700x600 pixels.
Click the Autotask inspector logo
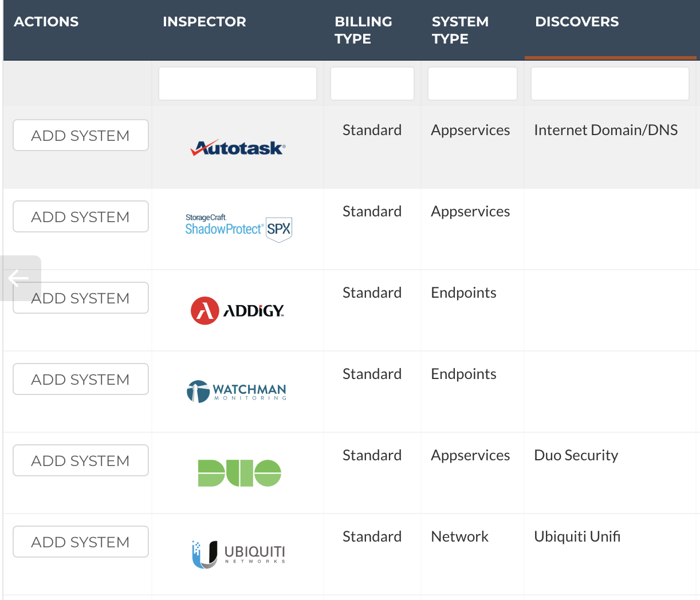tap(238, 148)
